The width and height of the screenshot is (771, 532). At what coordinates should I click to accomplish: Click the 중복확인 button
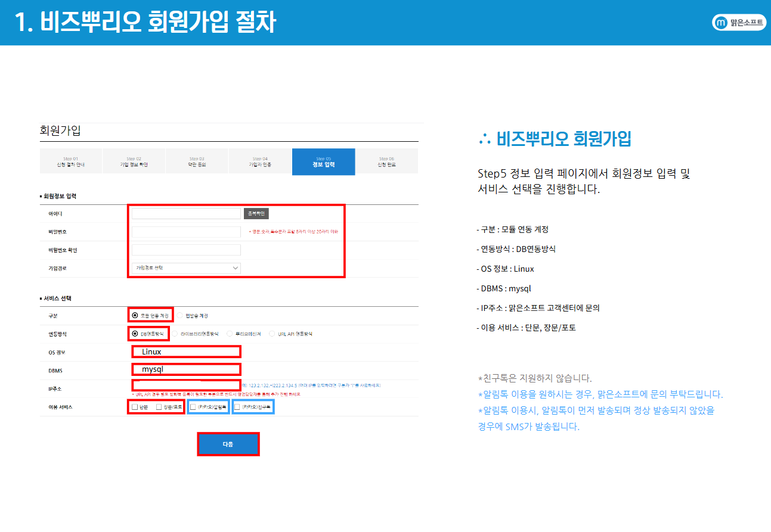click(x=256, y=213)
